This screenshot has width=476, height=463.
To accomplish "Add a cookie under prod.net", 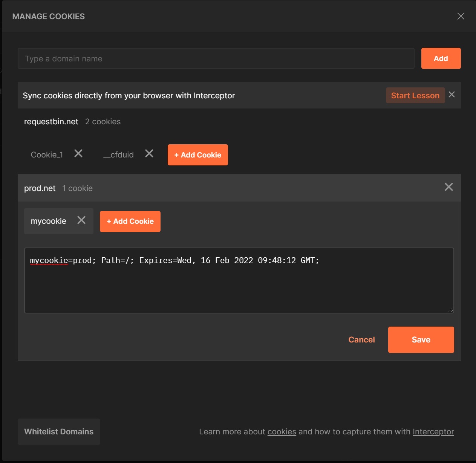I will [130, 222].
